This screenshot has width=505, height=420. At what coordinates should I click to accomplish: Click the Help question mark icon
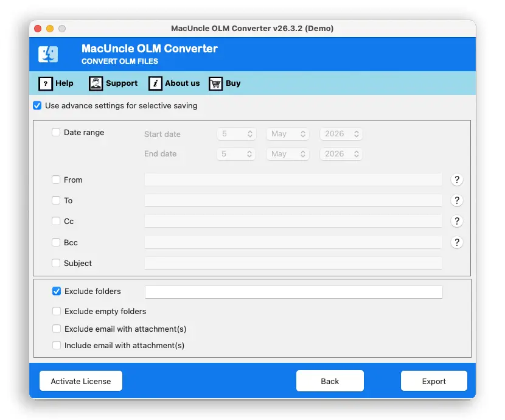[x=46, y=83]
